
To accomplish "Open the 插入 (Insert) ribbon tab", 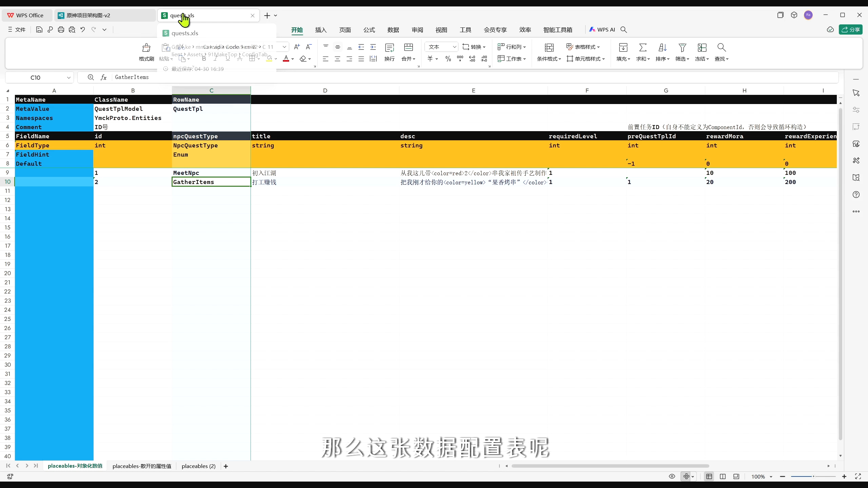I will point(320,30).
